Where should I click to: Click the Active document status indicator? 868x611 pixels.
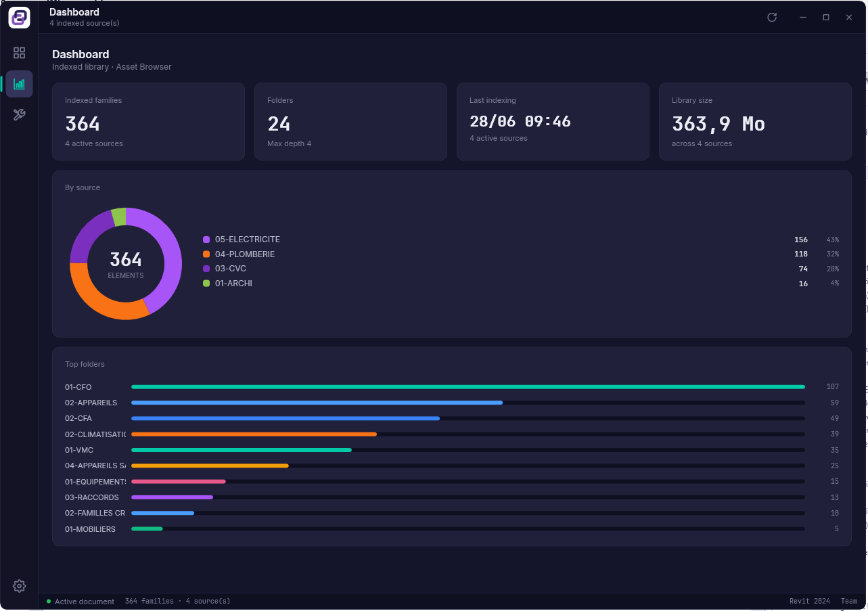pos(81,602)
